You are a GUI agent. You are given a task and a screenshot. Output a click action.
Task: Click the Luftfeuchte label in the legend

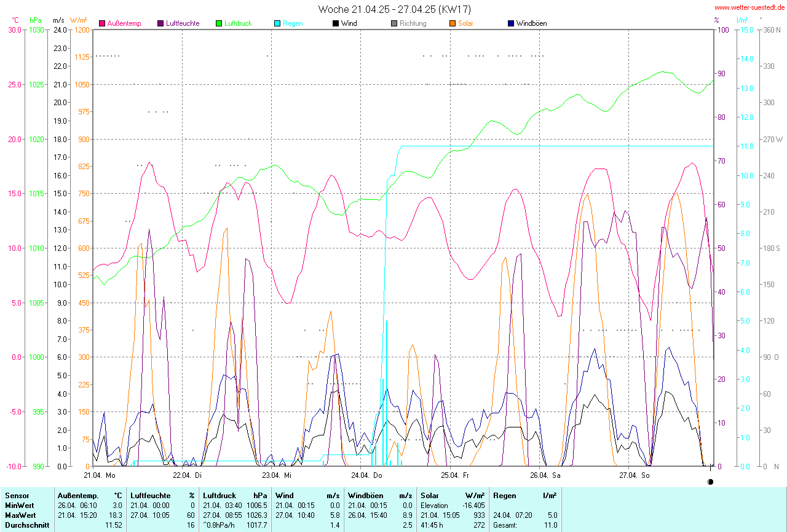click(x=183, y=23)
